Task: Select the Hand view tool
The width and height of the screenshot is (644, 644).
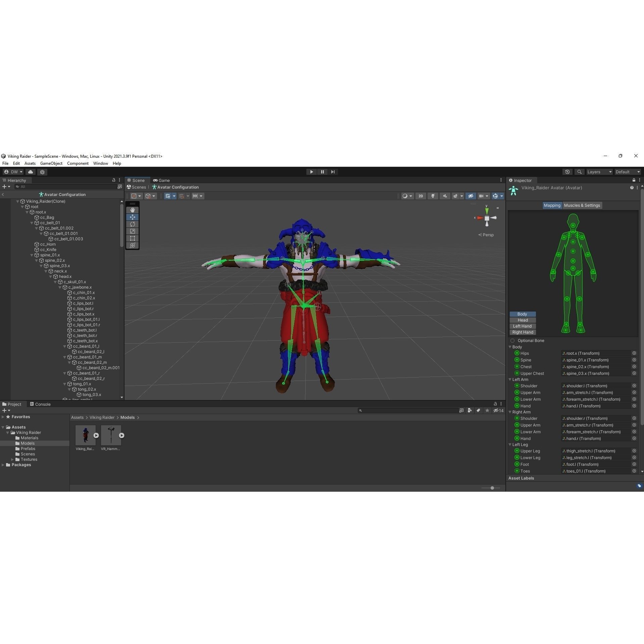Action: click(133, 210)
